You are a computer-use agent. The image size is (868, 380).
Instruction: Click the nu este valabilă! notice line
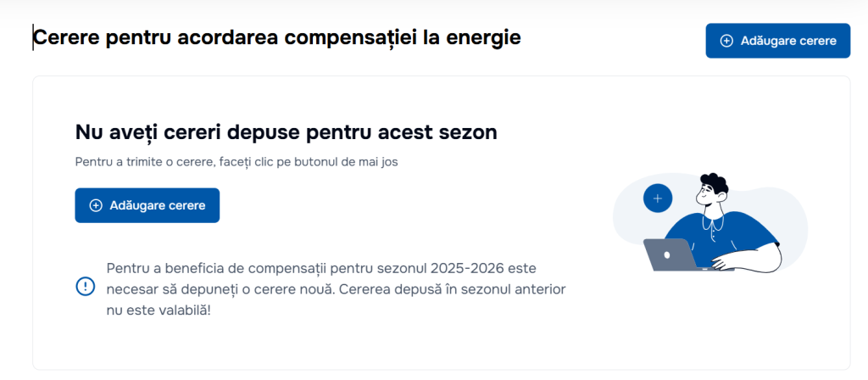[159, 310]
